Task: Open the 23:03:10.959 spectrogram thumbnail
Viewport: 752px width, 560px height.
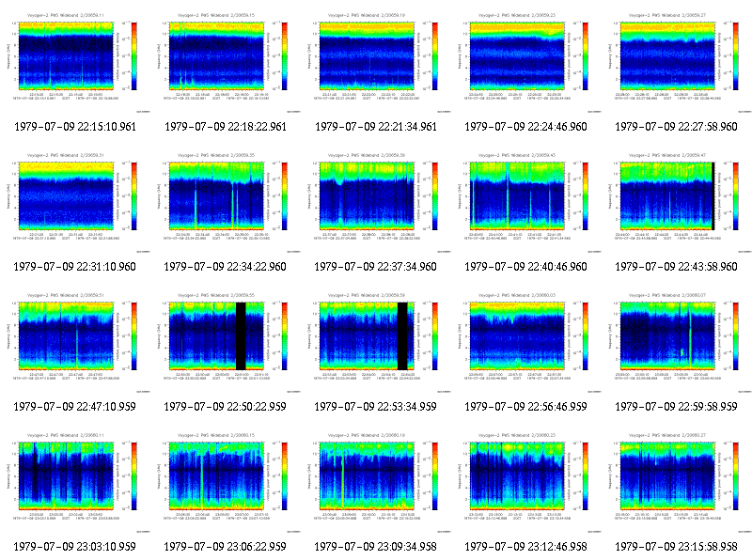Action: [75, 482]
